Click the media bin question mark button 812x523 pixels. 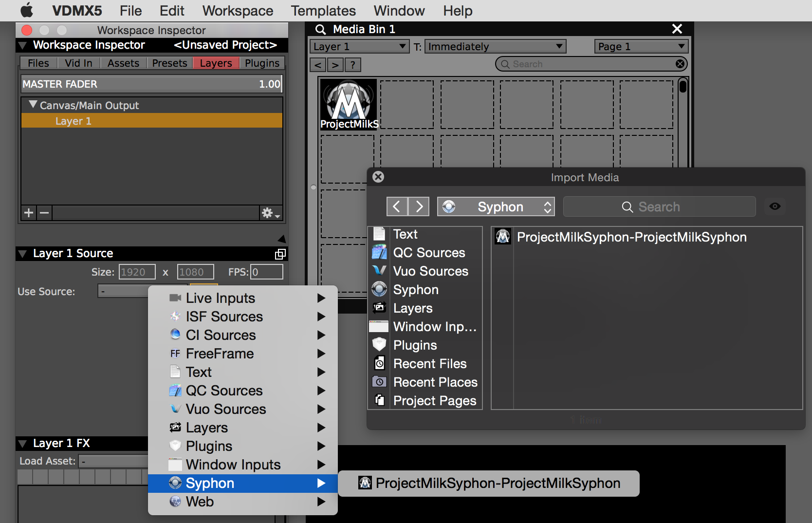(353, 65)
